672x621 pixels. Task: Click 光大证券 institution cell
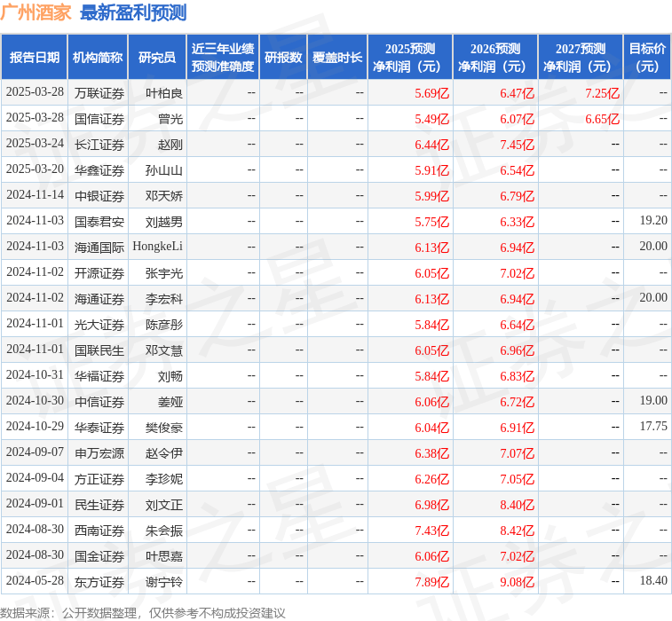pyautogui.click(x=99, y=324)
